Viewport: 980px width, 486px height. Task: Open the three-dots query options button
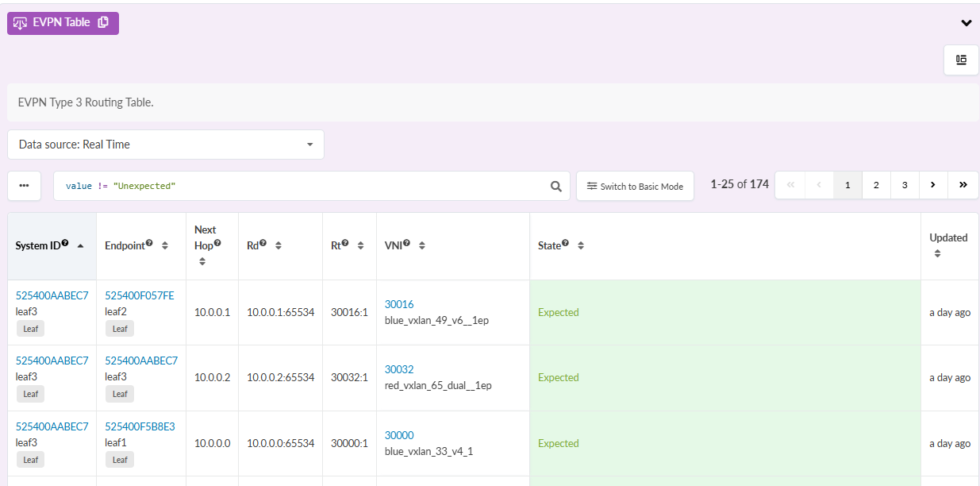[25, 186]
